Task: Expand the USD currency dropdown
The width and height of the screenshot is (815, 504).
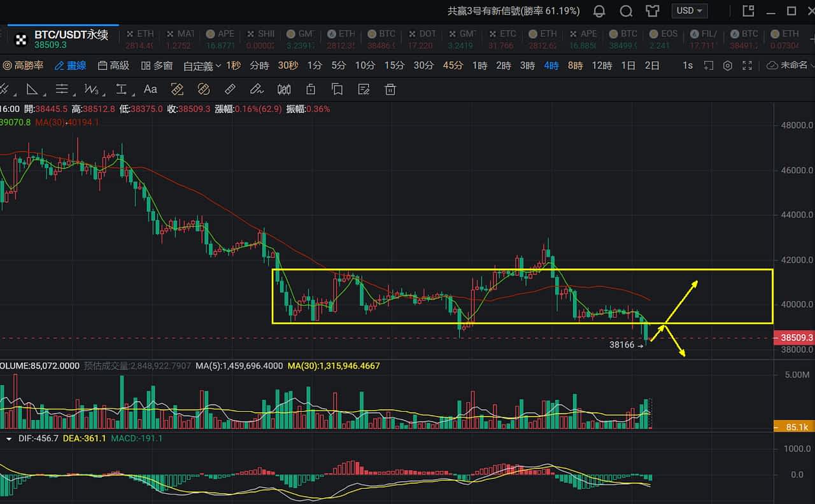Action: (690, 11)
